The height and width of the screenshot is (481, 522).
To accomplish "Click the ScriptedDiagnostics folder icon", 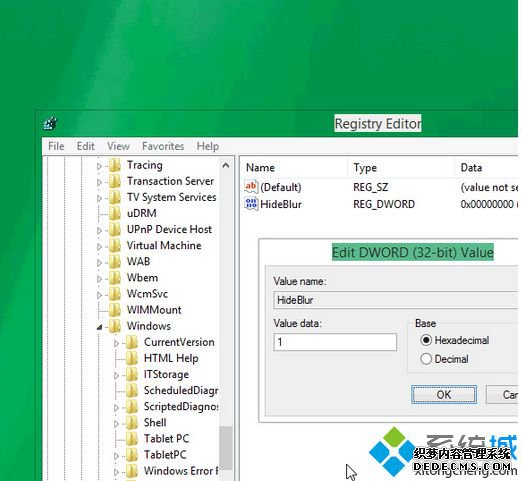I will tap(132, 406).
